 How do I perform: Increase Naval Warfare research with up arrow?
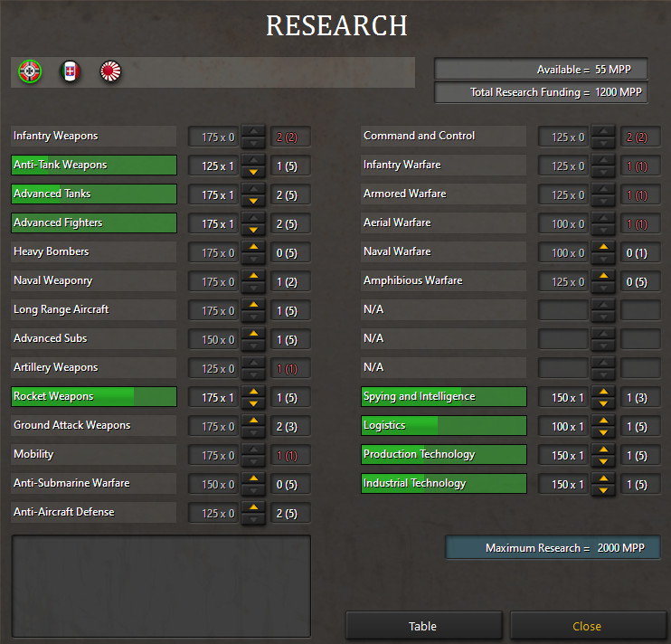[x=603, y=247]
